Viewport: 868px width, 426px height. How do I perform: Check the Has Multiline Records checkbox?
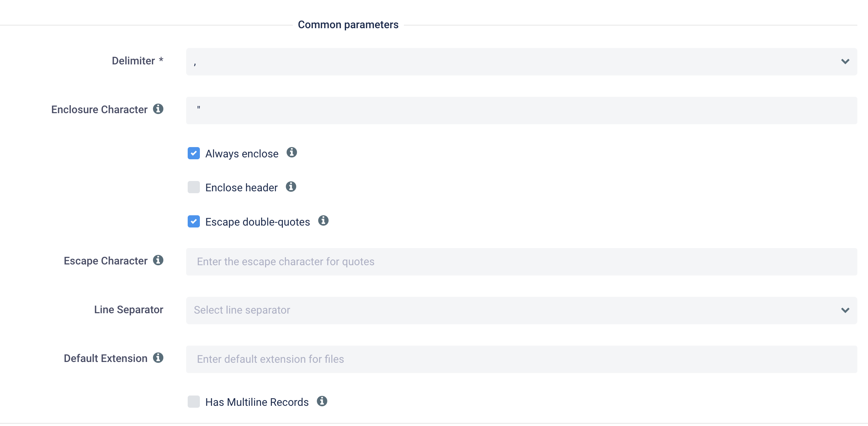pyautogui.click(x=194, y=402)
